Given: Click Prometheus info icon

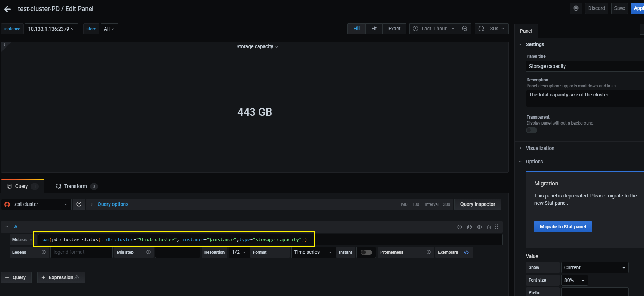Looking at the screenshot, I should click(429, 252).
